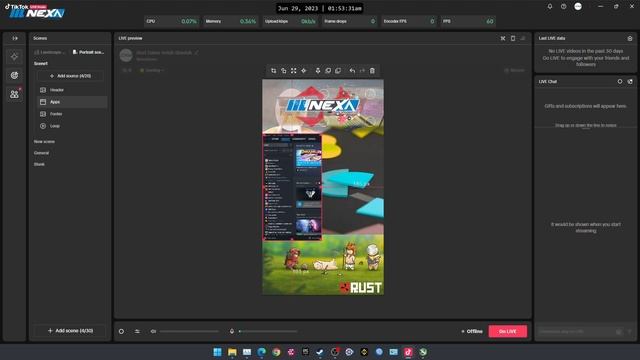Adjust the speaker volume slider
The height and width of the screenshot is (360, 640).
coord(189,331)
